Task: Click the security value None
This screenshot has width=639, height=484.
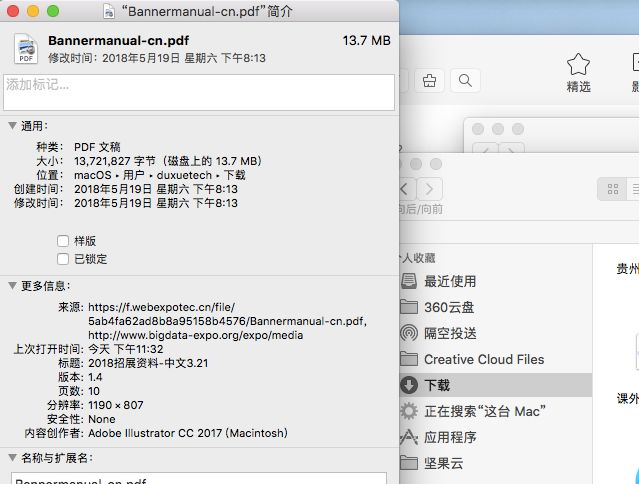Action: click(102, 419)
